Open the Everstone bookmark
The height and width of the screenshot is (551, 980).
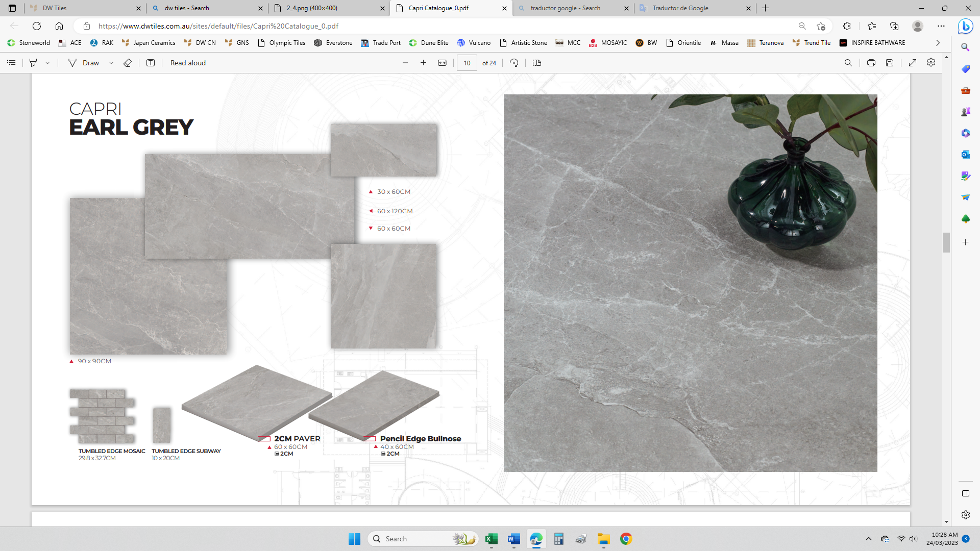click(x=333, y=43)
